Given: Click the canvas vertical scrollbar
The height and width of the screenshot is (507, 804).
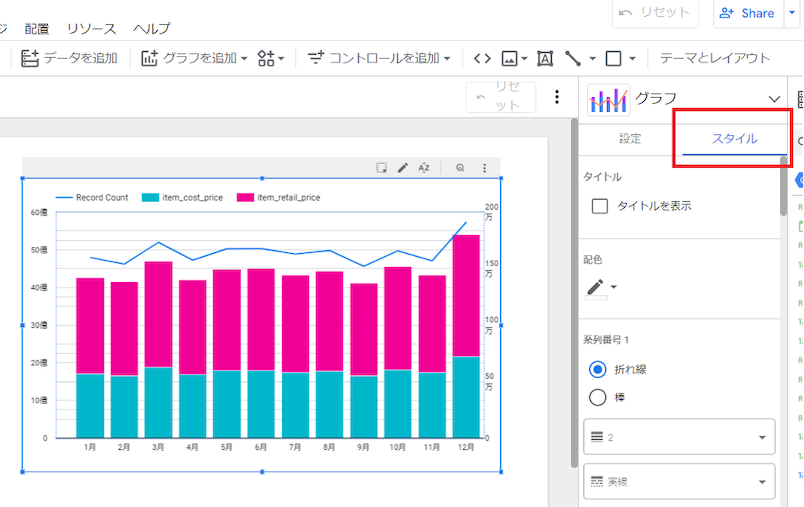Looking at the screenshot, I should 574,292.
